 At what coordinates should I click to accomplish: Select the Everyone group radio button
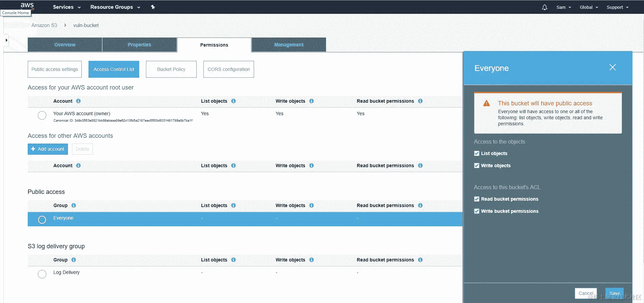(x=42, y=220)
